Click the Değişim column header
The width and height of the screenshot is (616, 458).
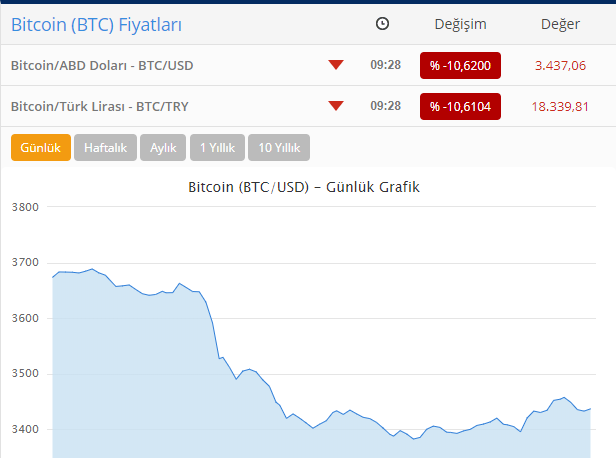pos(460,24)
